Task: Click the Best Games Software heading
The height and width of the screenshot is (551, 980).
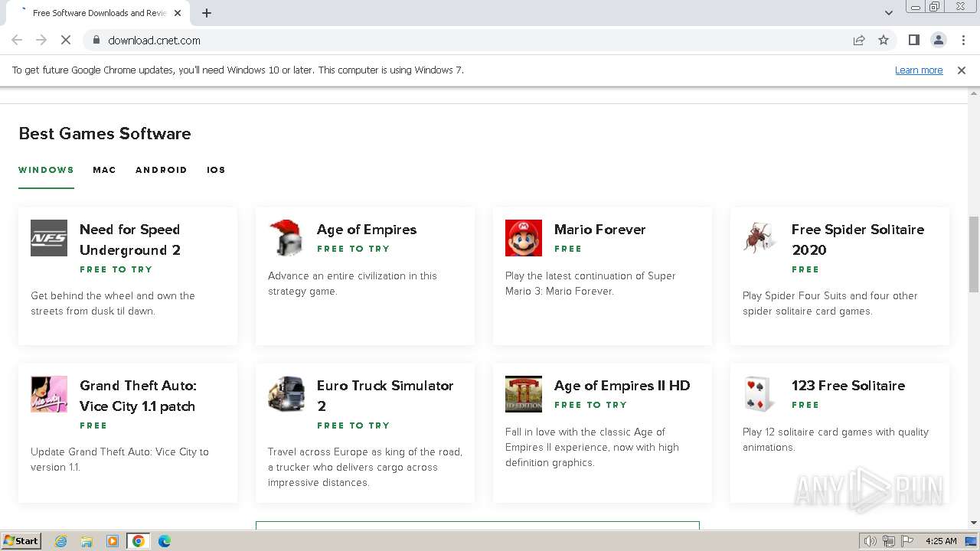Action: tap(105, 133)
